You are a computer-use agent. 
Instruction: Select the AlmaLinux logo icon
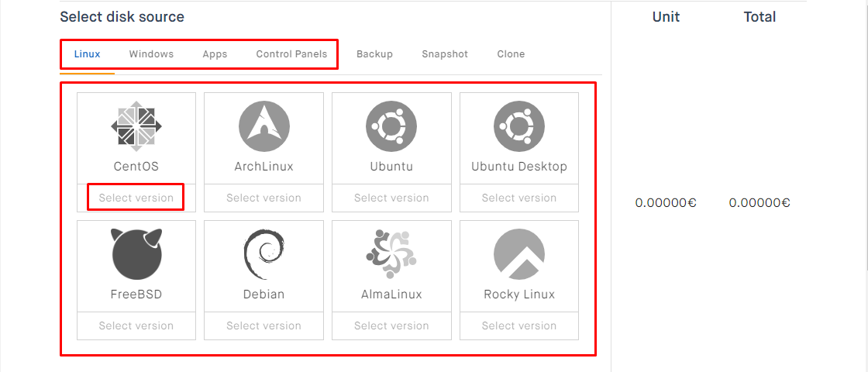(x=391, y=254)
